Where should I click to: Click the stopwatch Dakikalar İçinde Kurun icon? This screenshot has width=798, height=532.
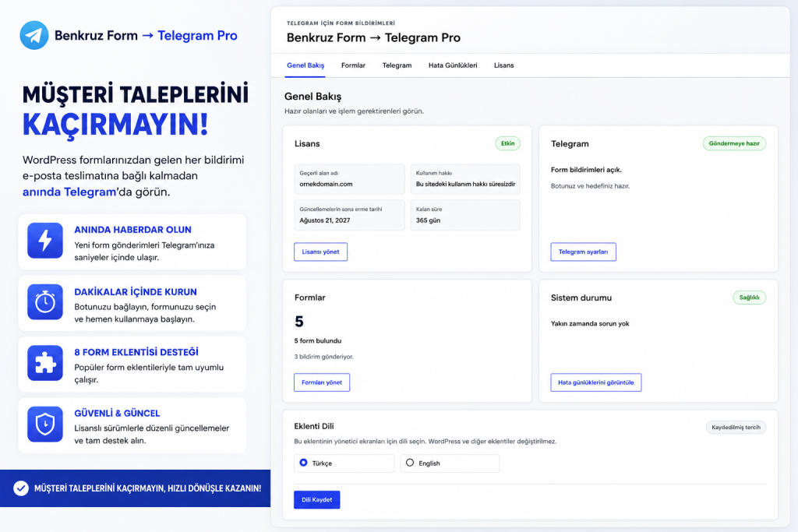coord(45,302)
